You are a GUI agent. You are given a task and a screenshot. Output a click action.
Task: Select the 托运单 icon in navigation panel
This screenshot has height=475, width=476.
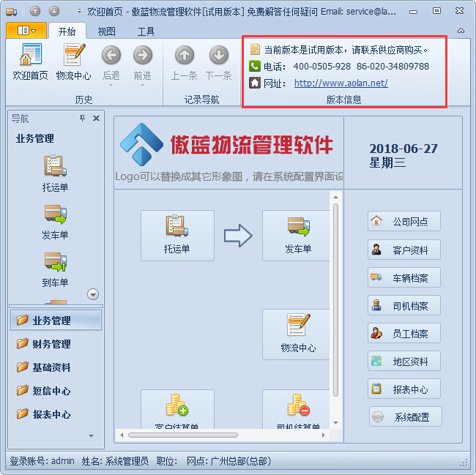(x=55, y=173)
